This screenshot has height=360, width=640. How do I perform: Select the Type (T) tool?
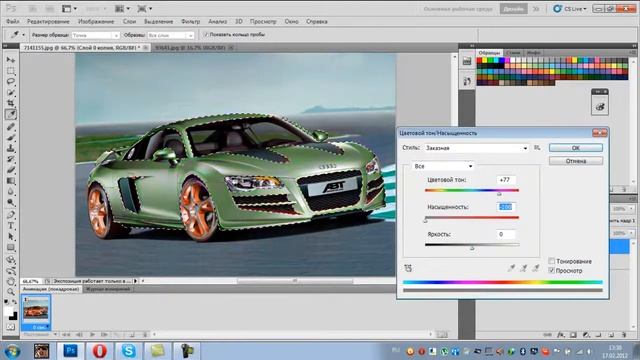[11, 226]
